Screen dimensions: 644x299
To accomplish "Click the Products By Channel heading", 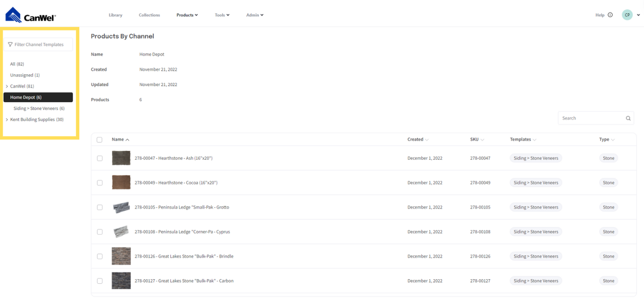I will [x=122, y=36].
